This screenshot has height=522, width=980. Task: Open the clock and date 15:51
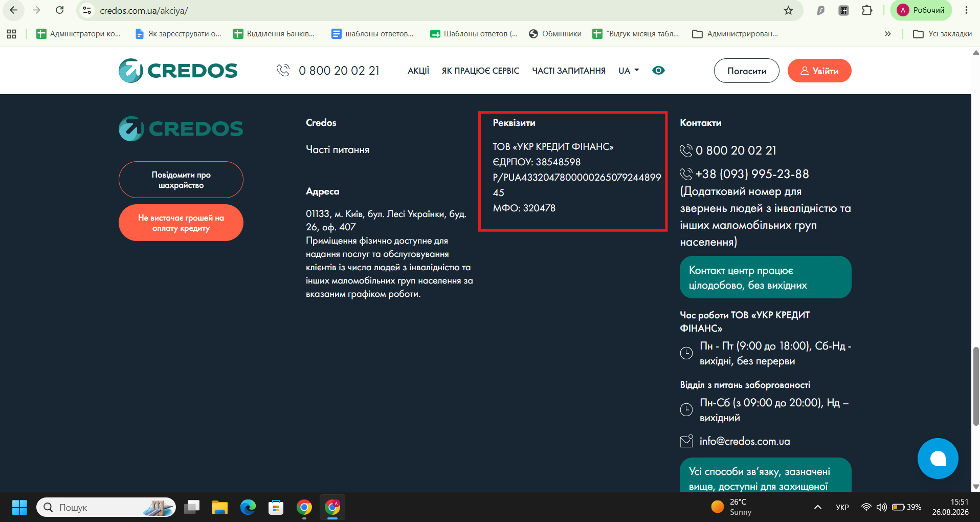pos(950,507)
